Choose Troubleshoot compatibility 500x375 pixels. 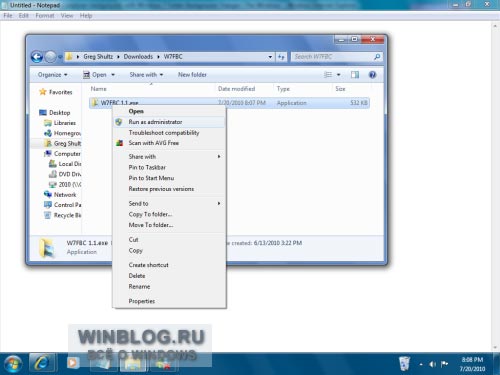pos(169,133)
